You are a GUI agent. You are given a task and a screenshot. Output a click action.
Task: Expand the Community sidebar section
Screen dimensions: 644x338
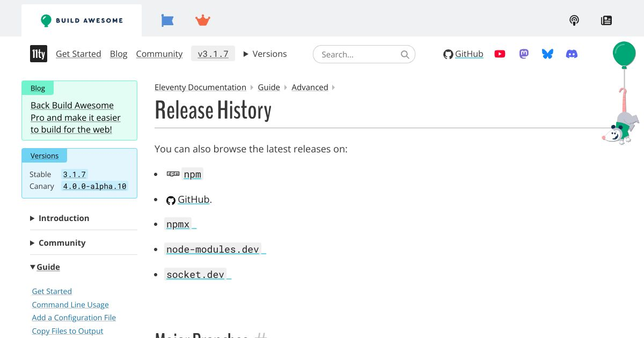(x=58, y=243)
